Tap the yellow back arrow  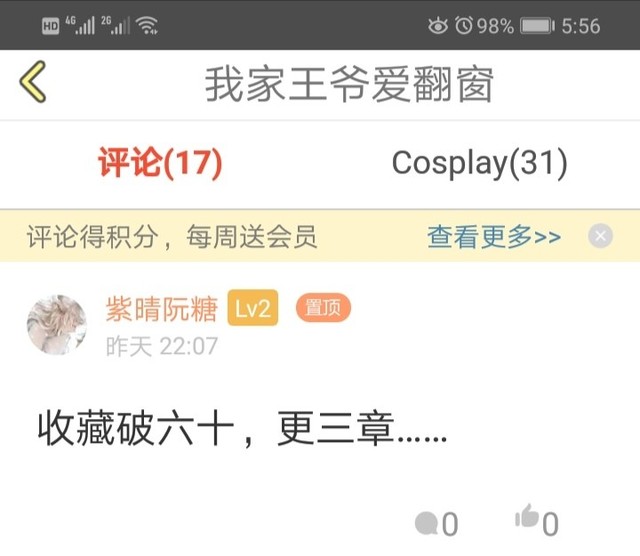click(33, 82)
